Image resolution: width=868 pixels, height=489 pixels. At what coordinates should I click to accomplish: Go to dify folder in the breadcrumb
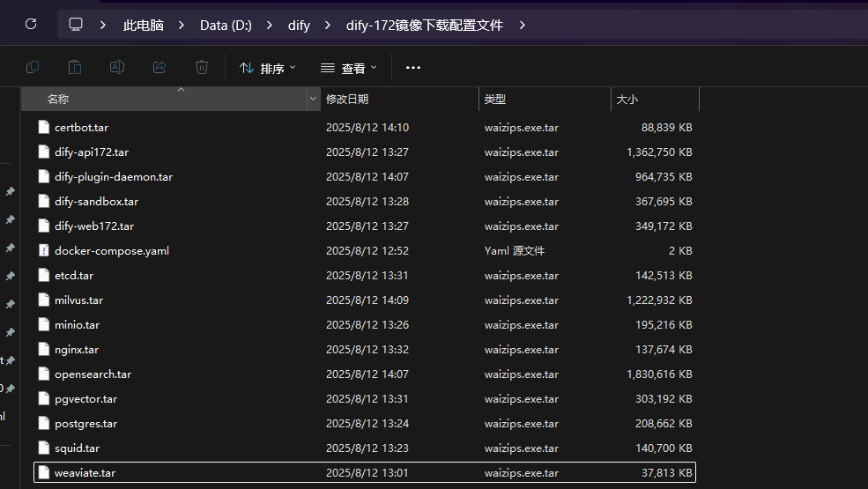click(x=299, y=26)
